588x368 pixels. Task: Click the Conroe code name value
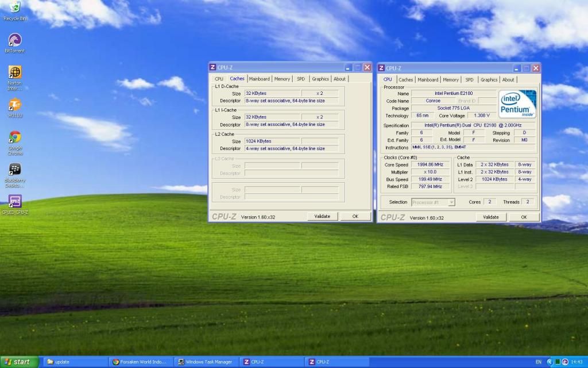(x=433, y=101)
